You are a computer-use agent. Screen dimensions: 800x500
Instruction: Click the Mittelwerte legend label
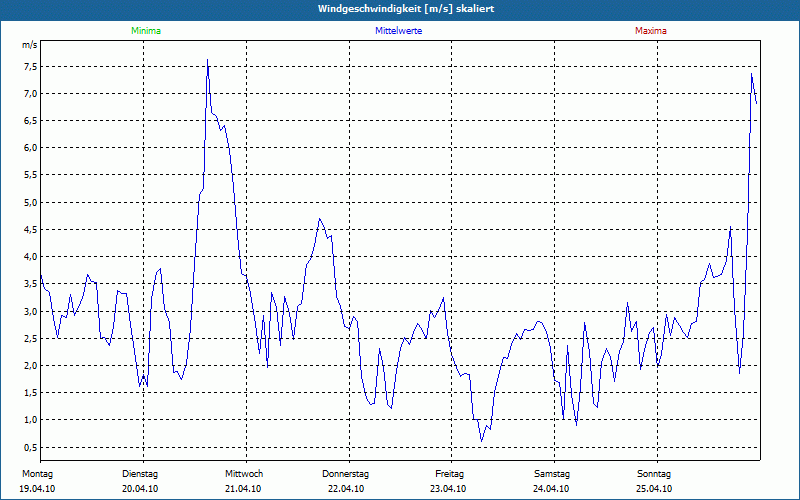(398, 31)
